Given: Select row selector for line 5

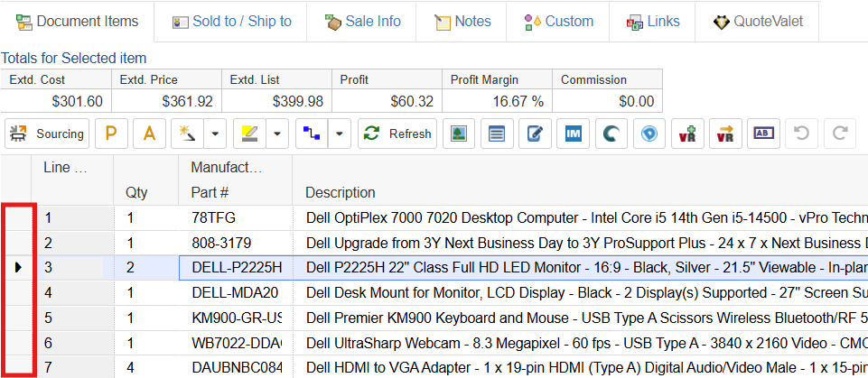Looking at the screenshot, I should pos(19,318).
